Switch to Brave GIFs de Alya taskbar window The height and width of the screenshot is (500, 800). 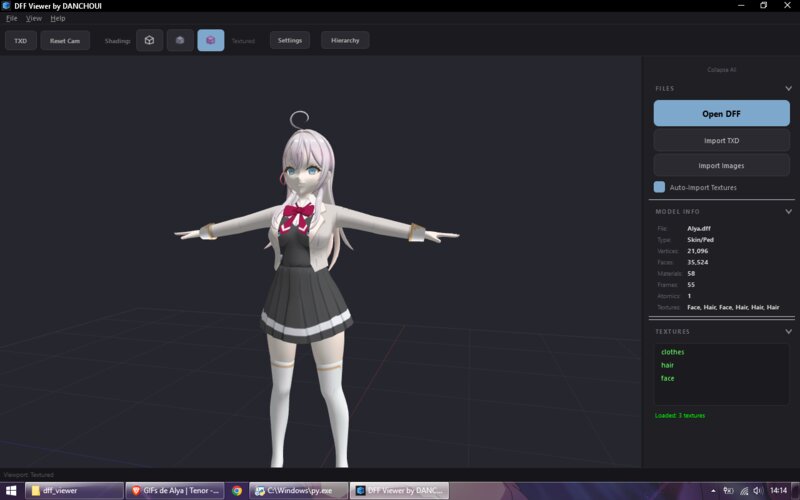pos(175,491)
